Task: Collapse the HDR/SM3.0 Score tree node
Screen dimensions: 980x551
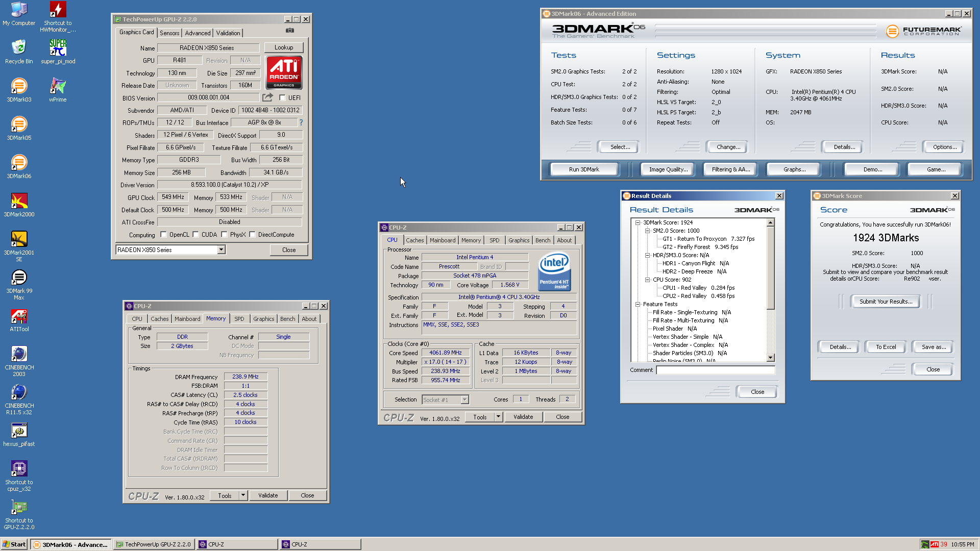Action: (x=647, y=255)
